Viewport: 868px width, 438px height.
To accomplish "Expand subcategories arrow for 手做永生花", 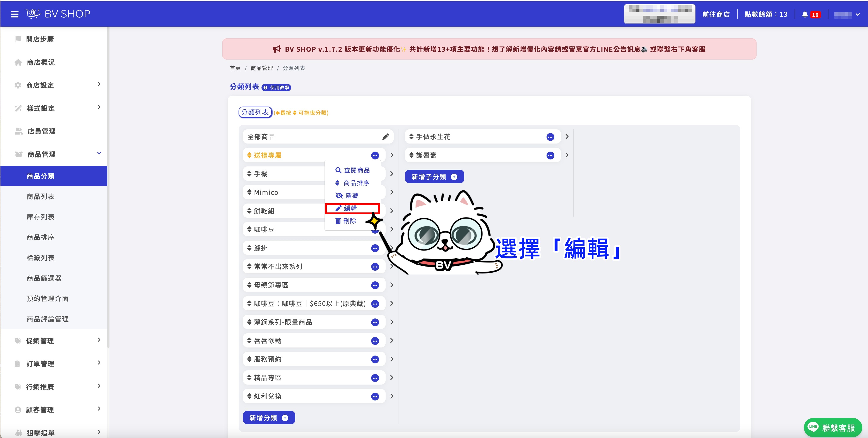I will click(567, 137).
